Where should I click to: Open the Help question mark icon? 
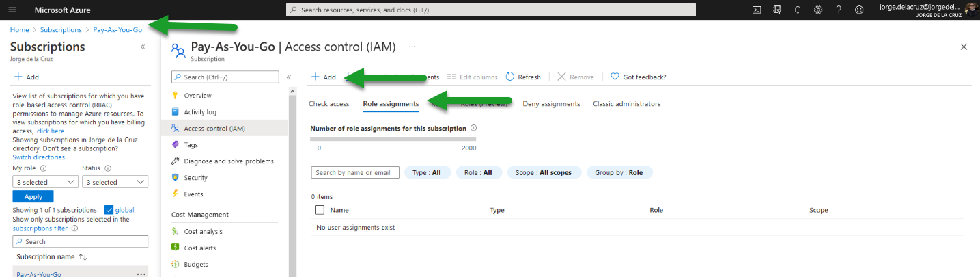pos(839,10)
